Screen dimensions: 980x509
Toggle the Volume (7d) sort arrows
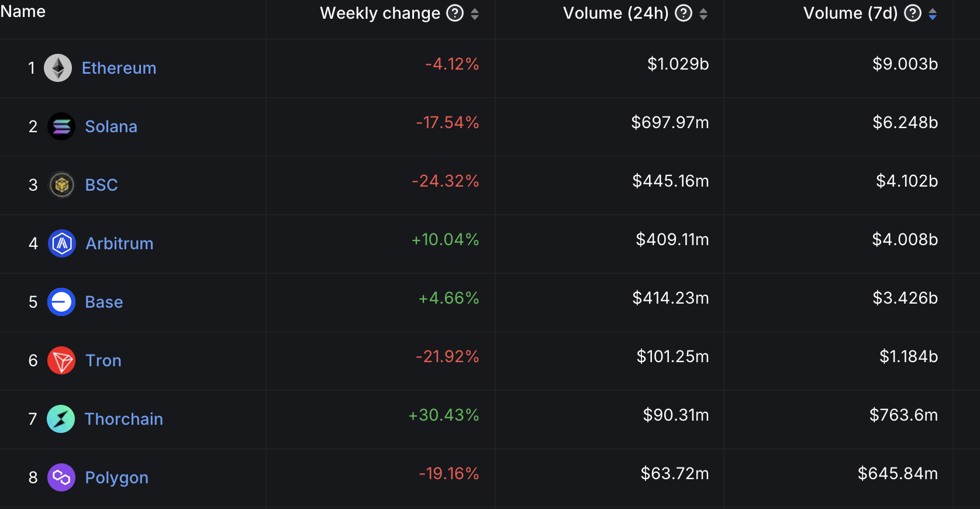click(933, 13)
